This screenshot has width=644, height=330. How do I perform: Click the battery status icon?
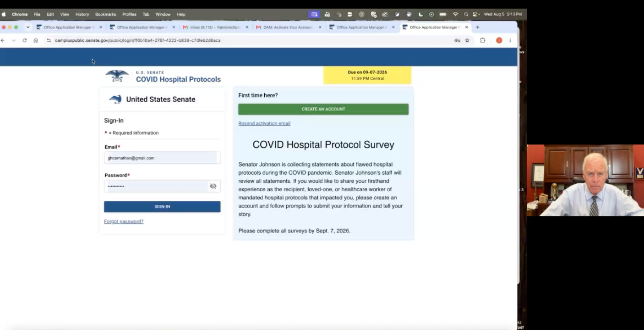pyautogui.click(x=443, y=14)
